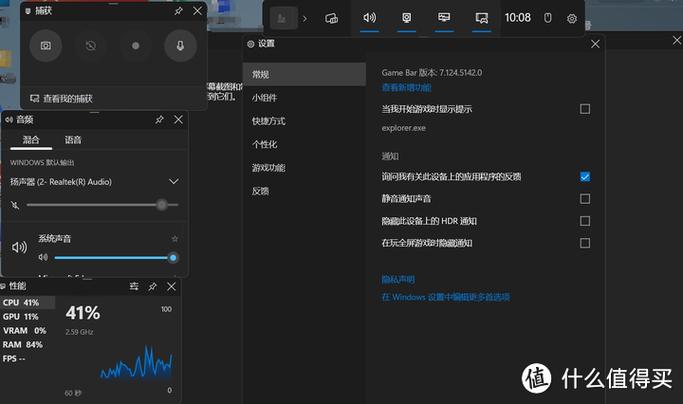Click the large speaker icon beside 系统声音
The image size is (683, 404).
coord(19,248)
